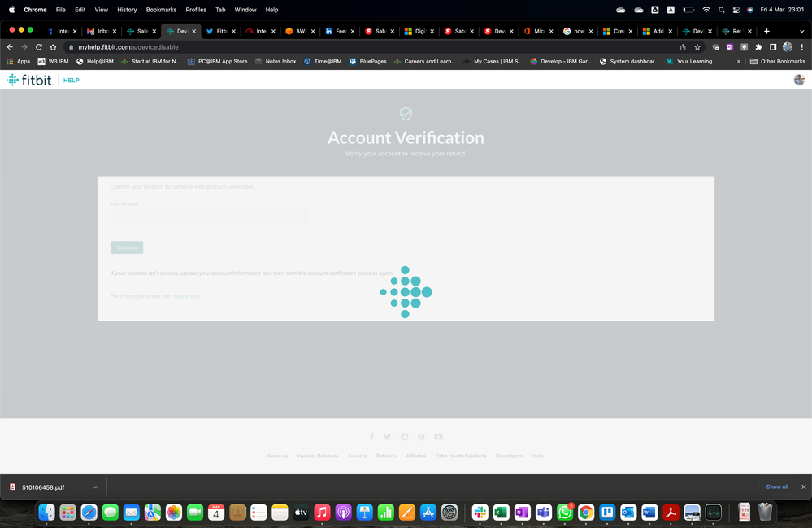Open the Fitbit Facebook icon in footer
This screenshot has height=528, width=812.
pos(371,437)
